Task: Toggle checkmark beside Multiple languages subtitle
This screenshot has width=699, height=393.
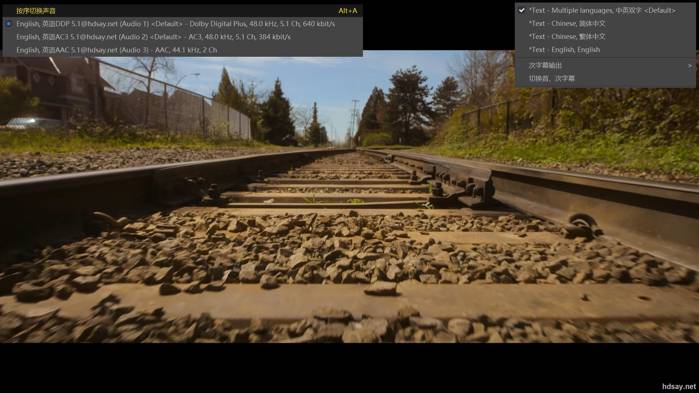Action: [522, 10]
